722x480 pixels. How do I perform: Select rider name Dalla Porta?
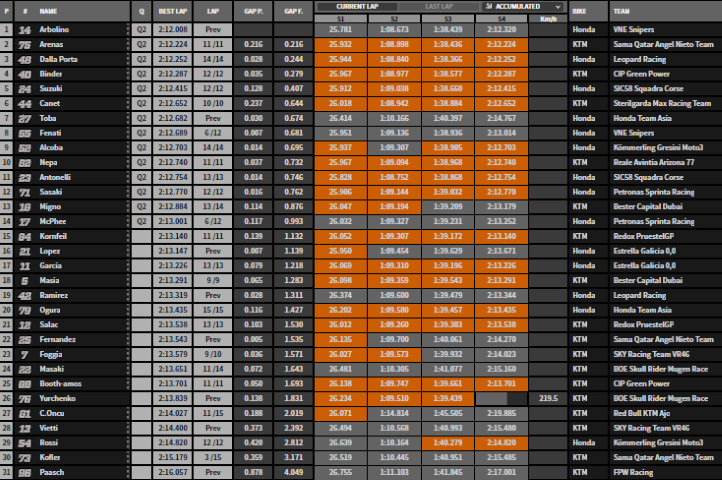tap(58, 59)
